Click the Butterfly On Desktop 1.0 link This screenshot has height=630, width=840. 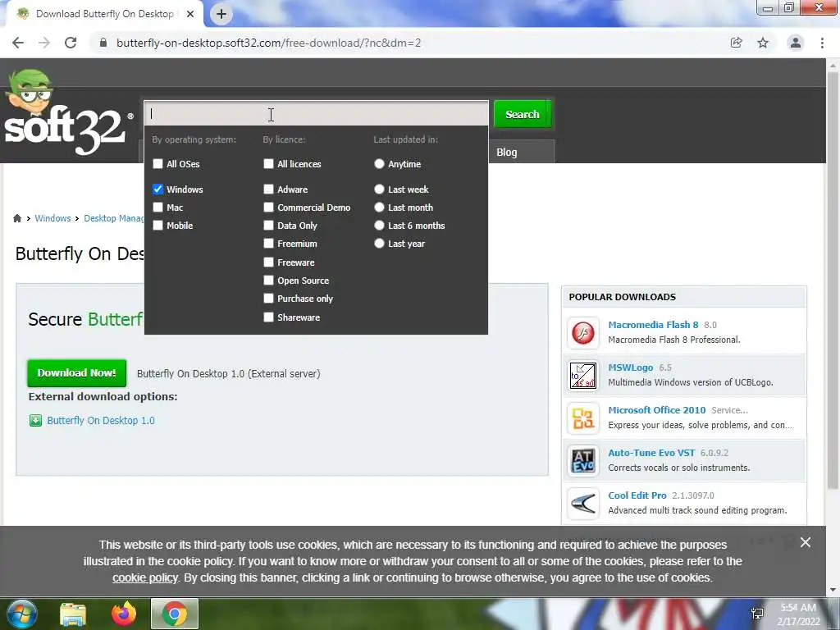coord(101,421)
